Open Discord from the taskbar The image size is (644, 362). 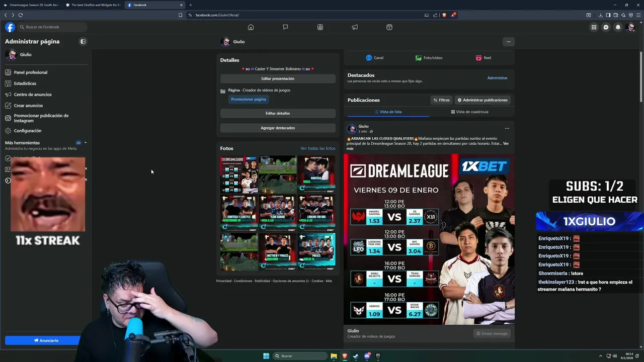[367, 356]
